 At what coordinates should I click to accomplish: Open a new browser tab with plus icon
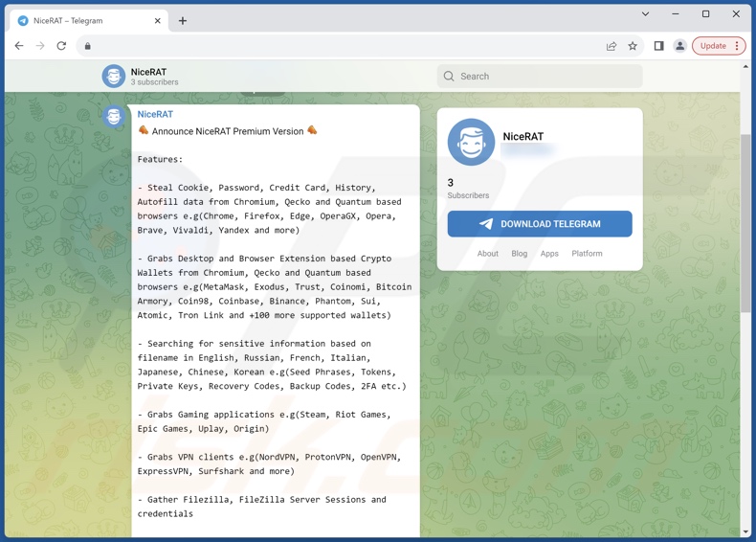coord(183,21)
